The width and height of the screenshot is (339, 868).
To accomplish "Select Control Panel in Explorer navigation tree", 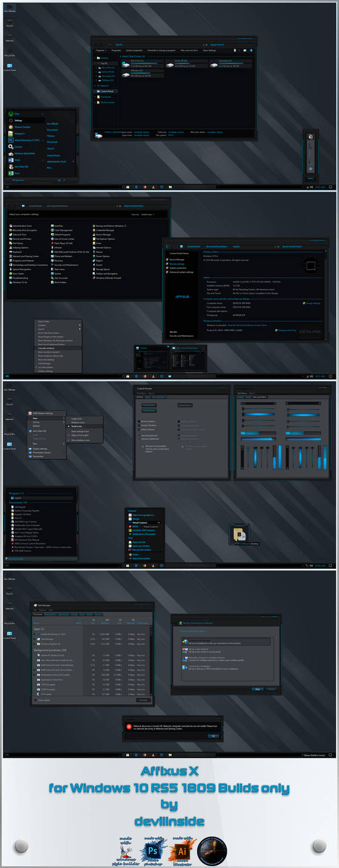I will [x=107, y=91].
